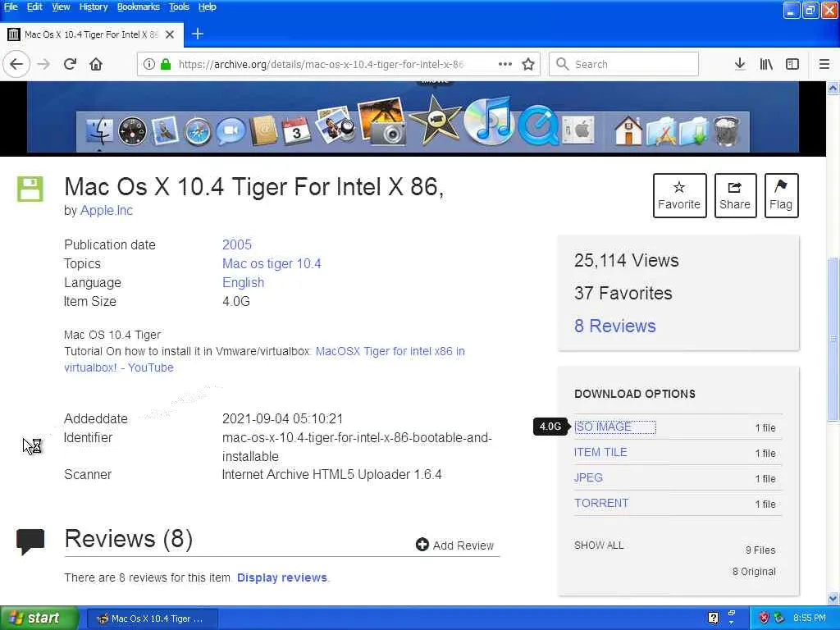Open the English language link
The height and width of the screenshot is (630, 840).
coord(243,282)
